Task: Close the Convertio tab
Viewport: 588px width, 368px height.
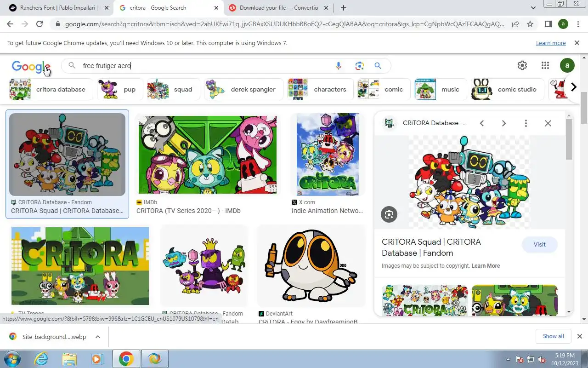Action: point(327,8)
